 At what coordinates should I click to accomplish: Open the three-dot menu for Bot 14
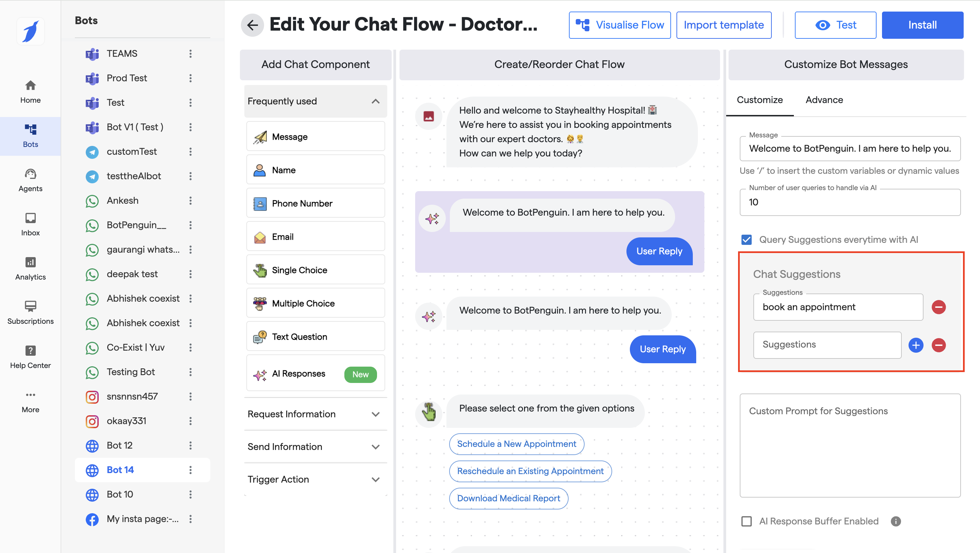click(191, 470)
